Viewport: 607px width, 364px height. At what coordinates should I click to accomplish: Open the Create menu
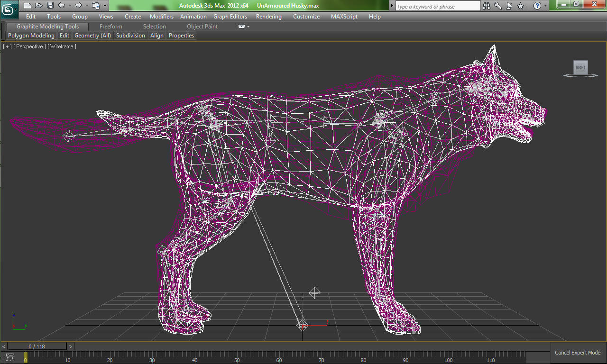(x=133, y=17)
